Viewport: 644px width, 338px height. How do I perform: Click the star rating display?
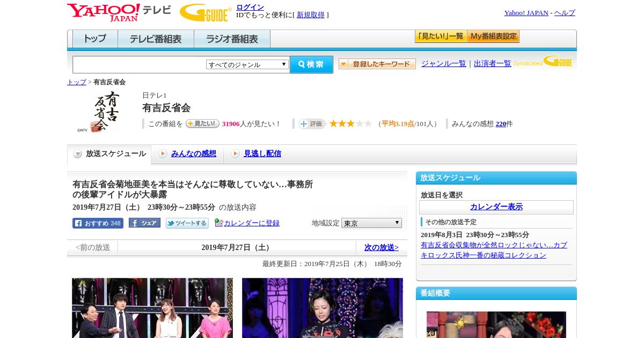point(350,124)
